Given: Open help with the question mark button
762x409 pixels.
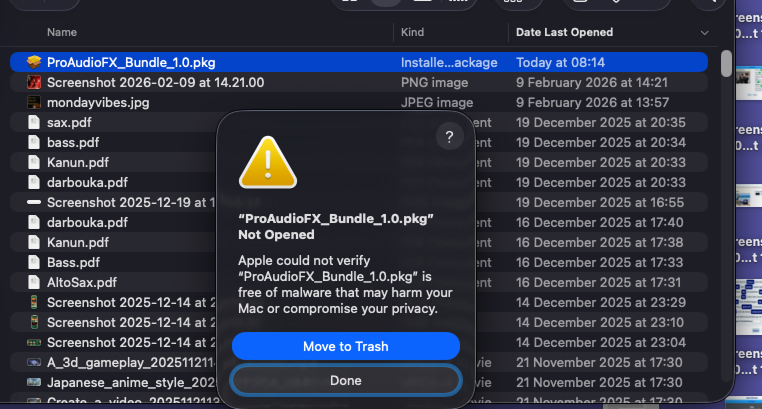Looking at the screenshot, I should point(450,137).
